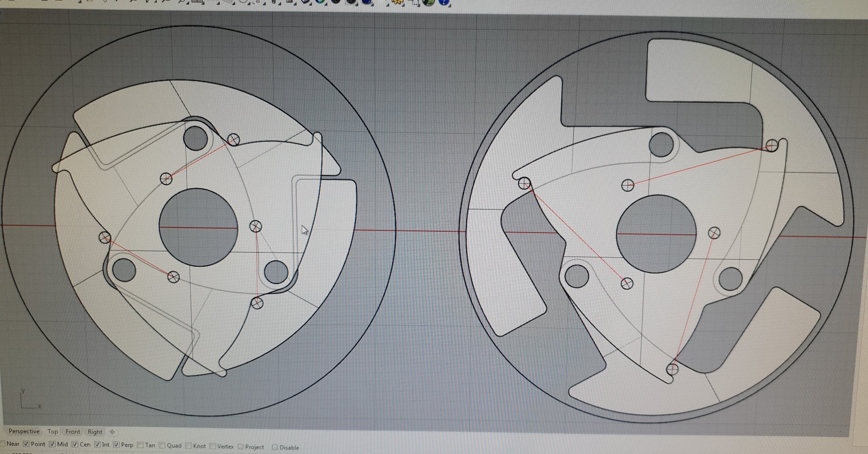868x454 pixels.
Task: Open Options via the yellow gear icon
Action: [x=398, y=2]
